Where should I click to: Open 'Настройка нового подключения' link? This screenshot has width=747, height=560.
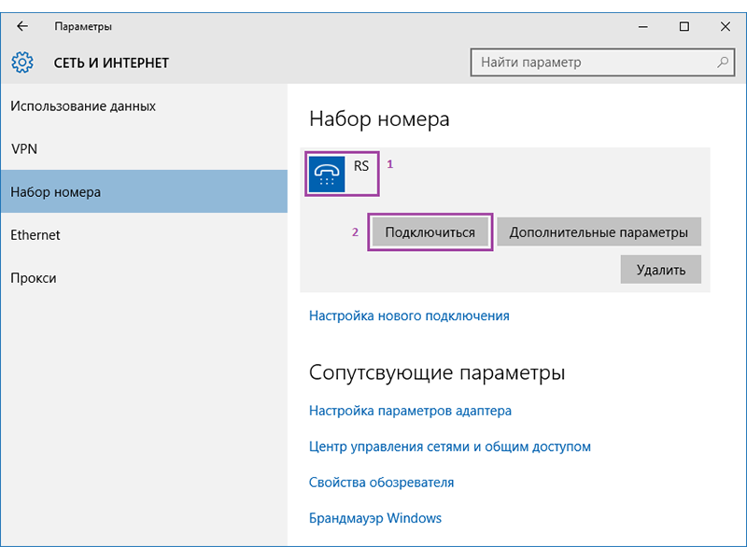(409, 315)
